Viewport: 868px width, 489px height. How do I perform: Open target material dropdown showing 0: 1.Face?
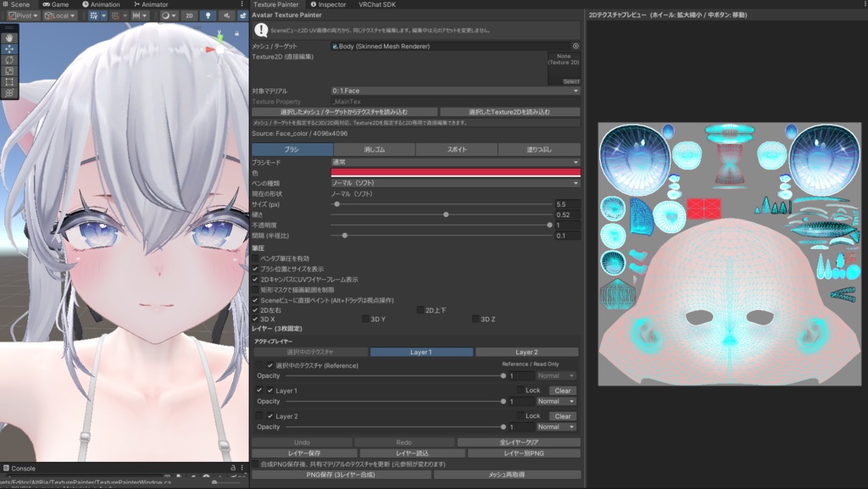click(x=455, y=91)
